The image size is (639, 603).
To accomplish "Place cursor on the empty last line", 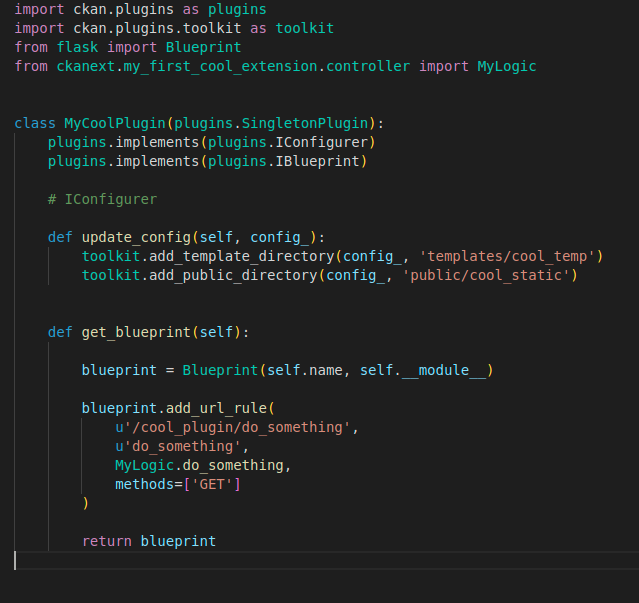I will pyautogui.click(x=326, y=561).
